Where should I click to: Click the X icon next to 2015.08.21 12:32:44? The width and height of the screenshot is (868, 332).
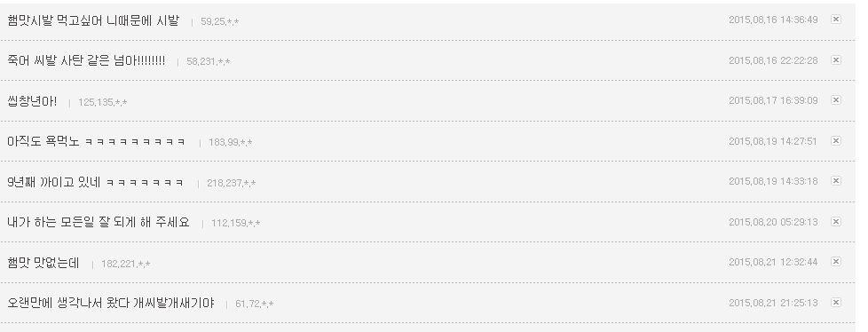tap(836, 261)
